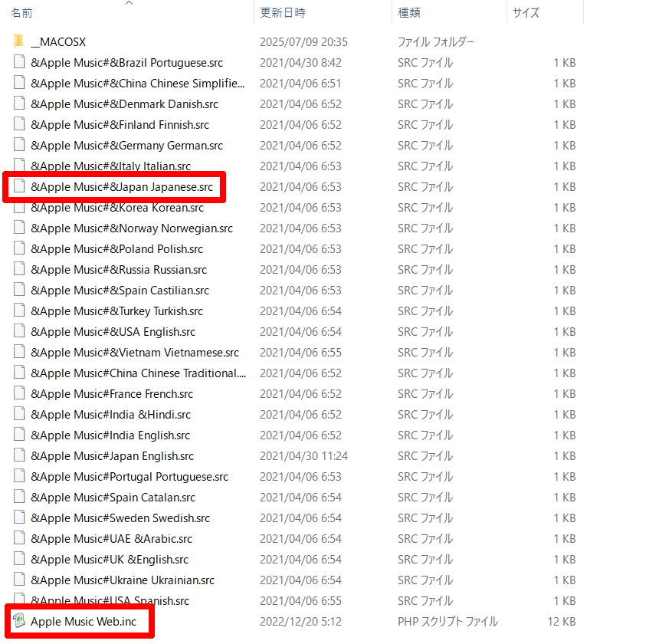649x644 pixels.
Task: Select '&Apple Music#&Denmark Danish.src' file name
Action: point(125,104)
